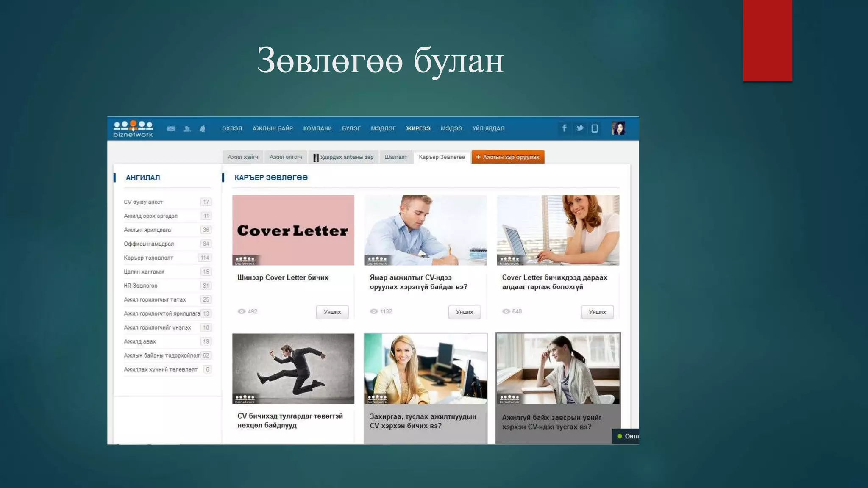The height and width of the screenshot is (488, 868).
Task: Open the online chat status widget
Action: tap(626, 436)
